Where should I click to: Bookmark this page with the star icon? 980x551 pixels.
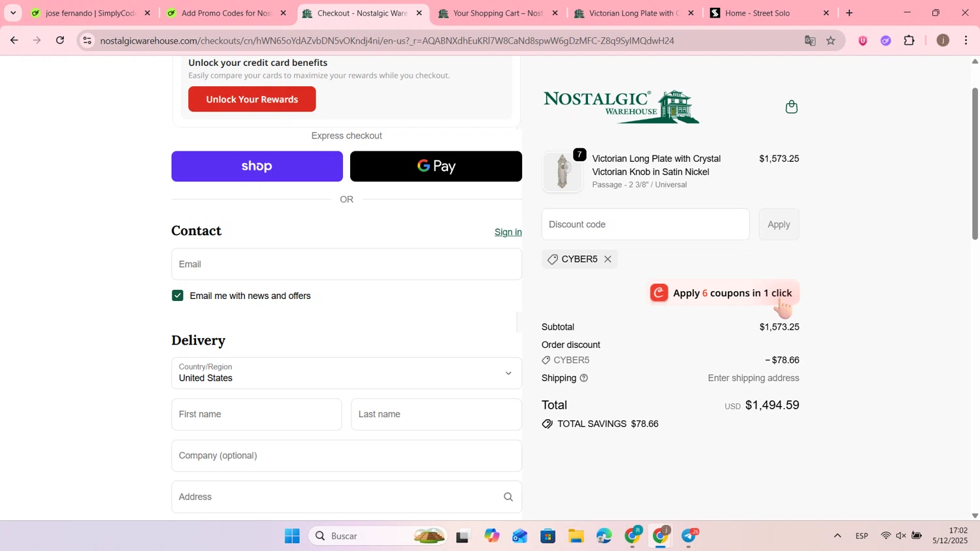(831, 40)
